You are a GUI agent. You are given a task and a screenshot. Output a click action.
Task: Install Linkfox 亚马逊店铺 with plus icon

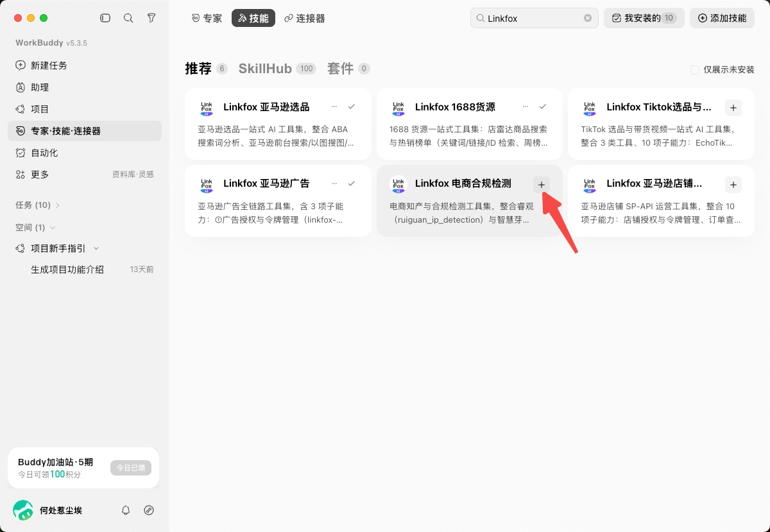(x=733, y=185)
